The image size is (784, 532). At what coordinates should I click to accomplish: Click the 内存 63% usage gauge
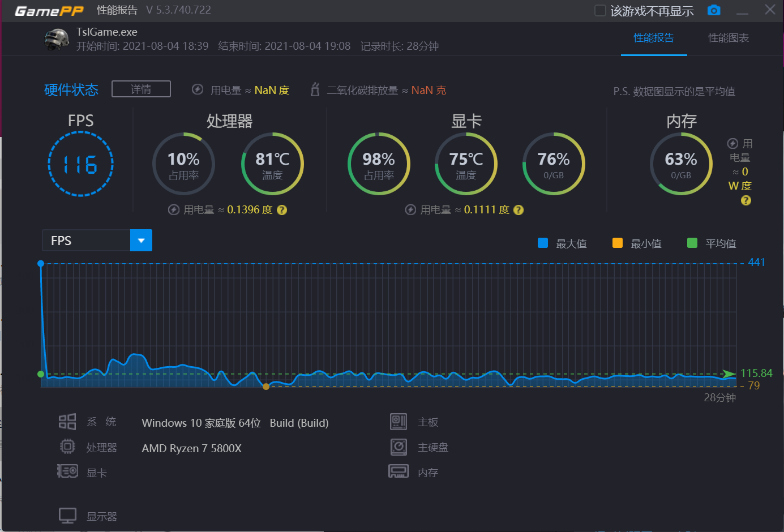pos(681,164)
